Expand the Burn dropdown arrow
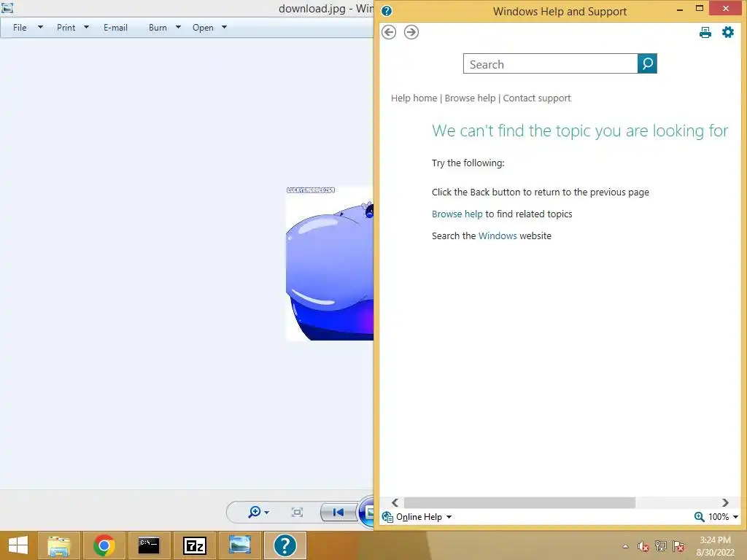The height and width of the screenshot is (560, 747). point(178,27)
